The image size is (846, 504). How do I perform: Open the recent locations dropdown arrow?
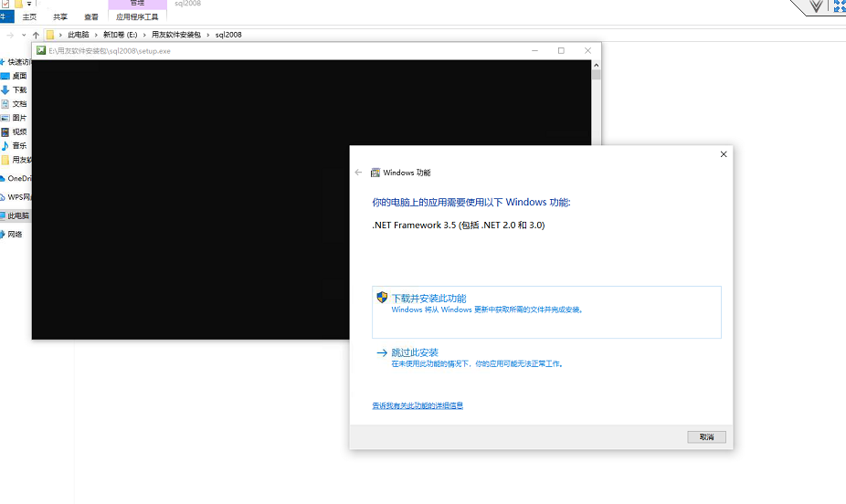pyautogui.click(x=24, y=35)
